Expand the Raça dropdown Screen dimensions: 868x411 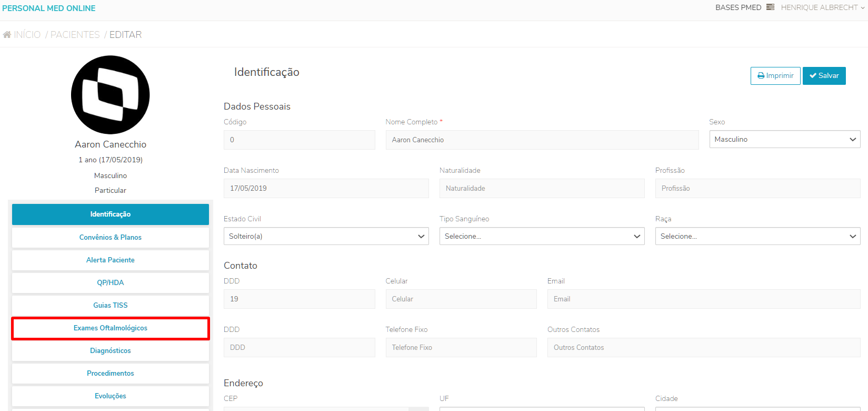pos(758,237)
